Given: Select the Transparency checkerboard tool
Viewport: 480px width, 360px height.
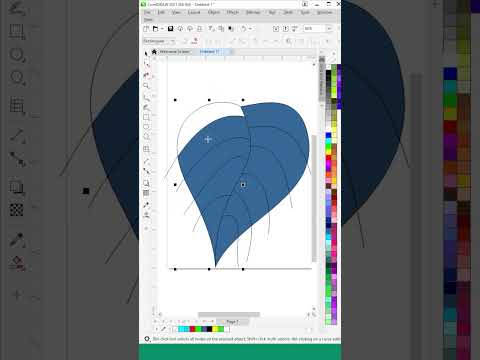Looking at the screenshot, I should [146, 193].
